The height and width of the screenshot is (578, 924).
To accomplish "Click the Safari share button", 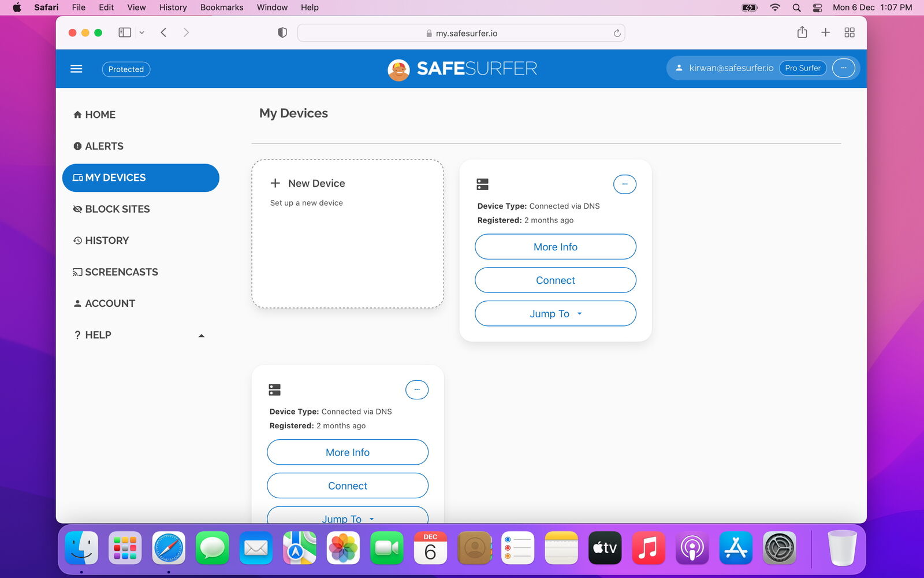I will click(802, 32).
